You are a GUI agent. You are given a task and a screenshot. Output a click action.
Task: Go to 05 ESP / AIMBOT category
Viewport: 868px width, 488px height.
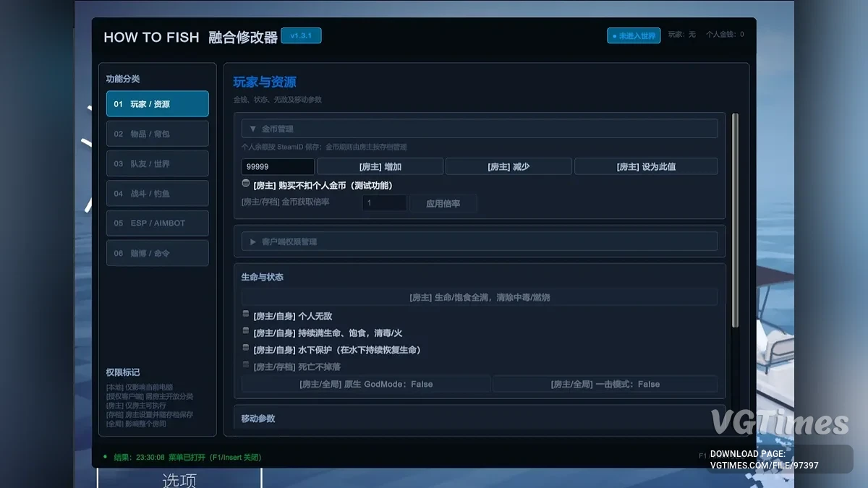(x=157, y=223)
